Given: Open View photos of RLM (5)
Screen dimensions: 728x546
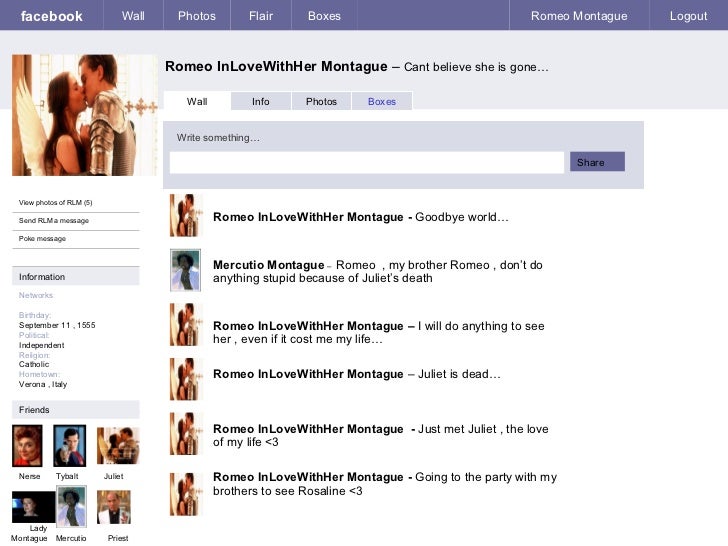Looking at the screenshot, I should tap(56, 202).
